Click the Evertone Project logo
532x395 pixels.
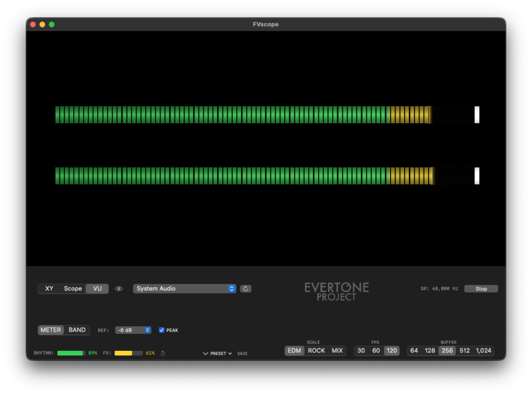click(x=337, y=292)
